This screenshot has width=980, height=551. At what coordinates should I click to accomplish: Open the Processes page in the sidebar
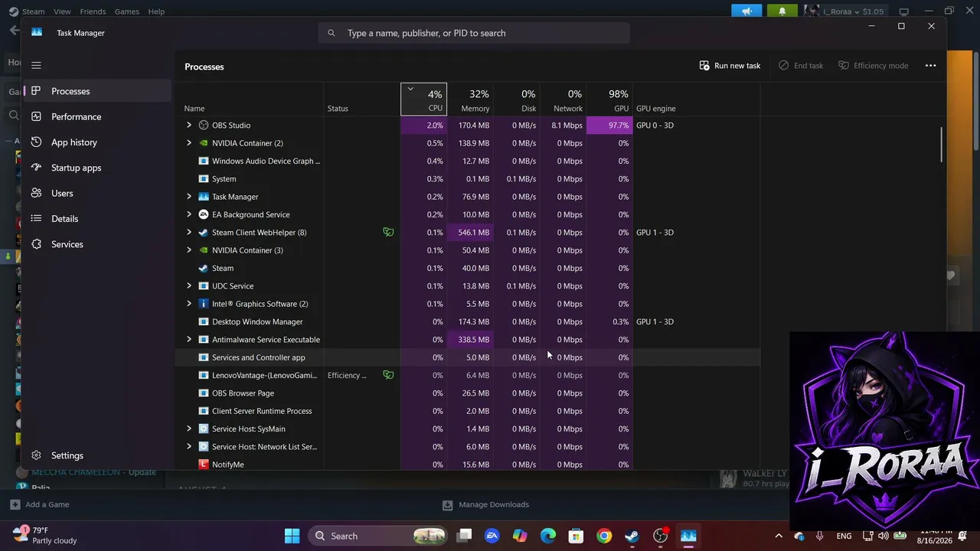(97, 91)
